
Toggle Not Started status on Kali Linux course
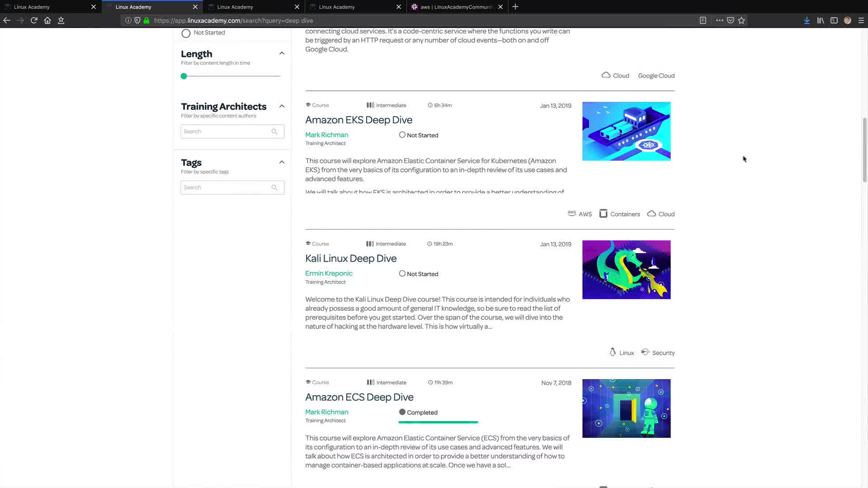pos(402,274)
